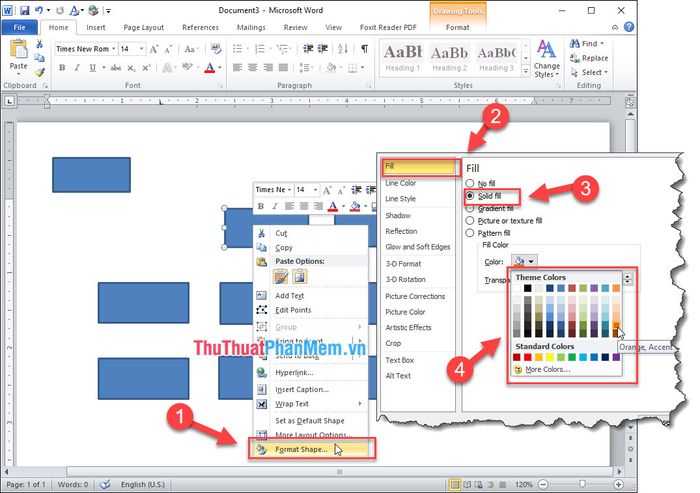
Task: Toggle Bold in the ribbon Font group
Action: pos(62,68)
